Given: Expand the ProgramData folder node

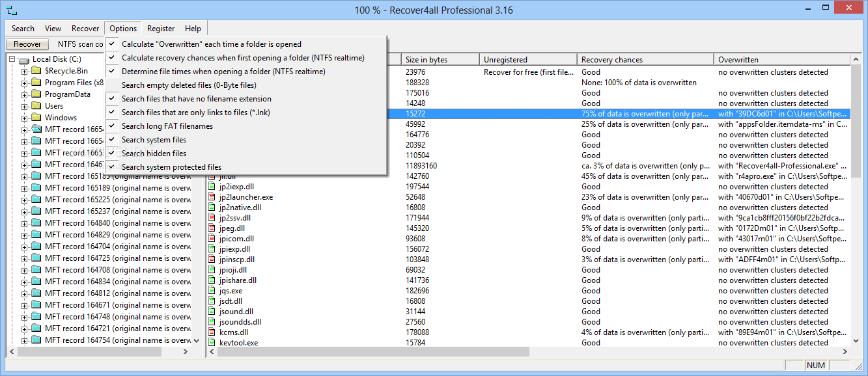Looking at the screenshot, I should [x=24, y=94].
